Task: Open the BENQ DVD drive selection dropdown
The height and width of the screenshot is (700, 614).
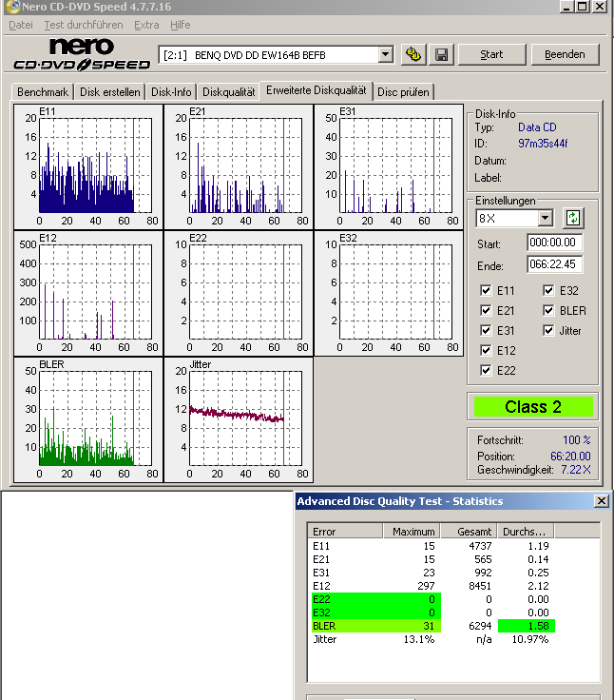Action: (x=385, y=55)
